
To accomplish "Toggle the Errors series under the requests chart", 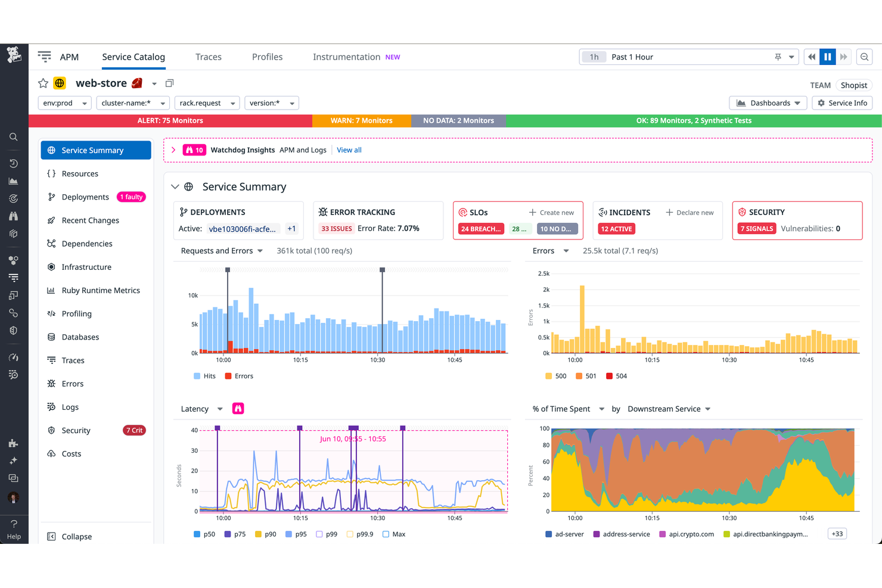I will click(238, 375).
